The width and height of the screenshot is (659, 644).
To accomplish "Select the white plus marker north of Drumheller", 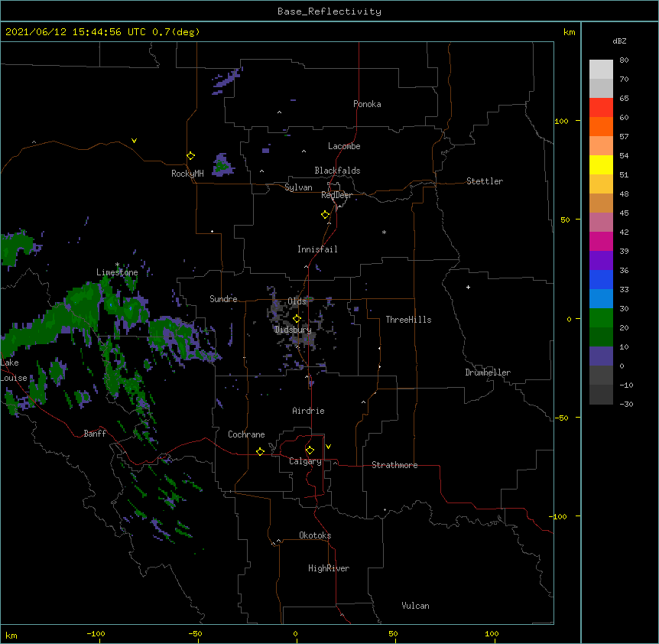I will coord(468,287).
